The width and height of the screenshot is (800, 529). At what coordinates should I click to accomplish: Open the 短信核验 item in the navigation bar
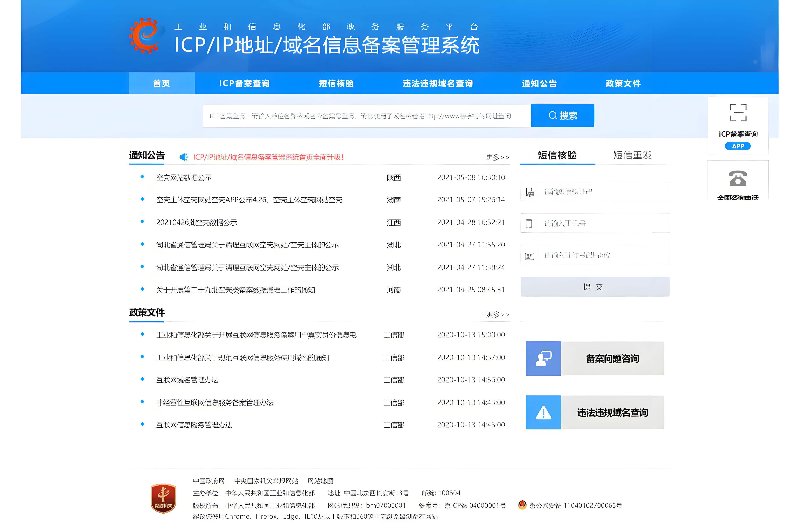(336, 83)
